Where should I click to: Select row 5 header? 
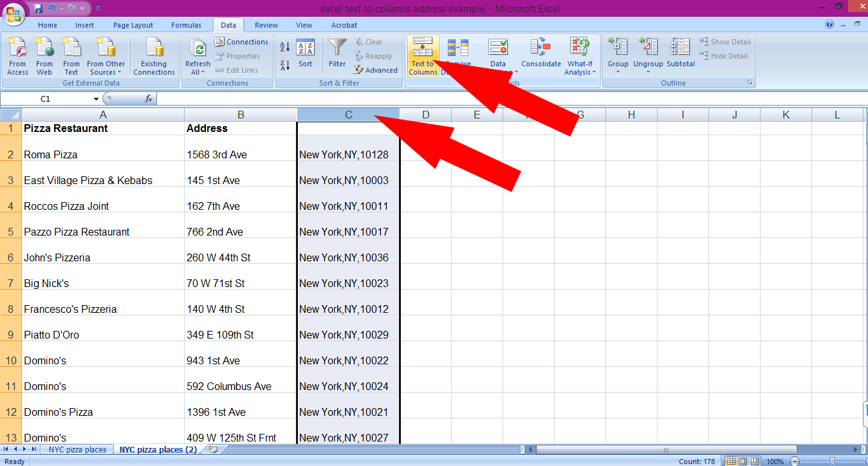click(x=11, y=225)
